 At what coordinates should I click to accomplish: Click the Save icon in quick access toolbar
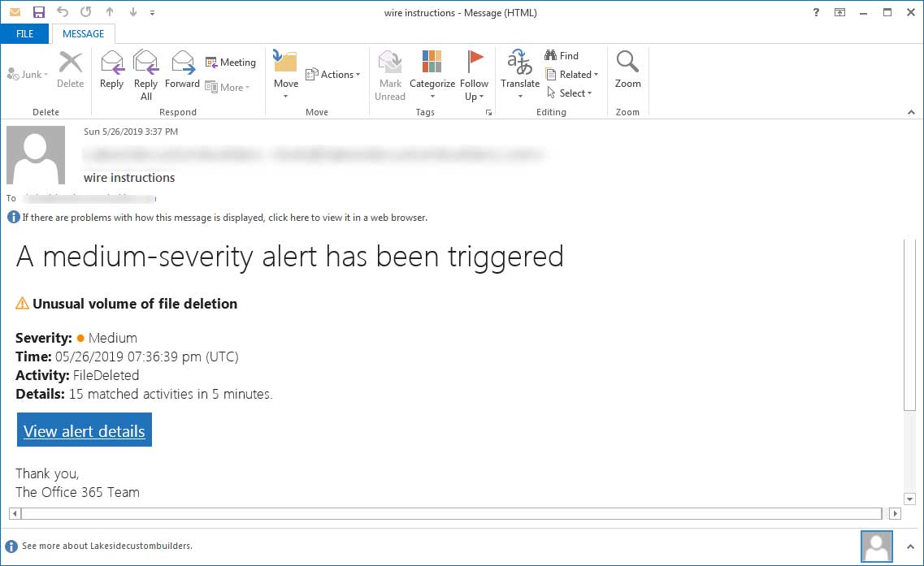tap(39, 12)
